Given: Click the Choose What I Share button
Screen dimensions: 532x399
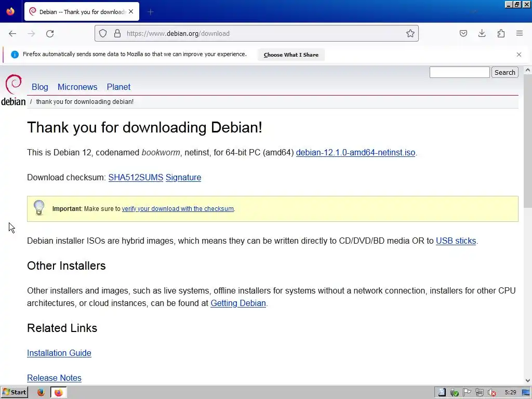Looking at the screenshot, I should point(291,55).
